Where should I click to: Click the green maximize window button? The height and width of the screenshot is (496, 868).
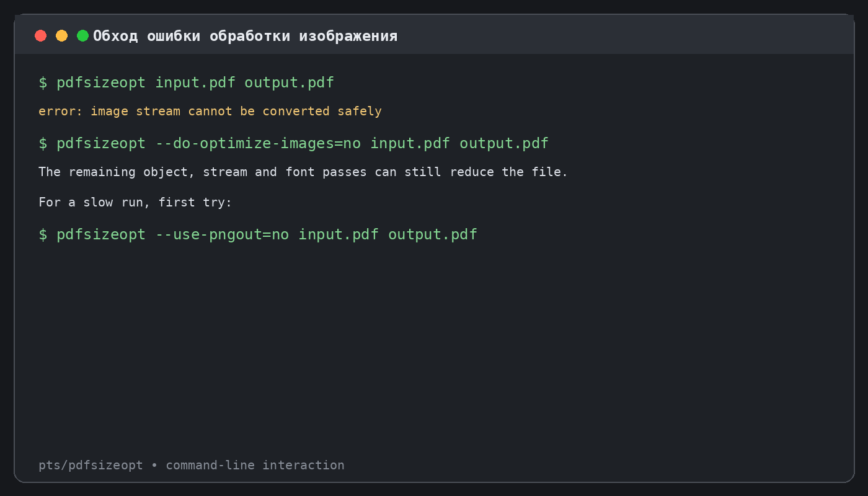coord(82,36)
